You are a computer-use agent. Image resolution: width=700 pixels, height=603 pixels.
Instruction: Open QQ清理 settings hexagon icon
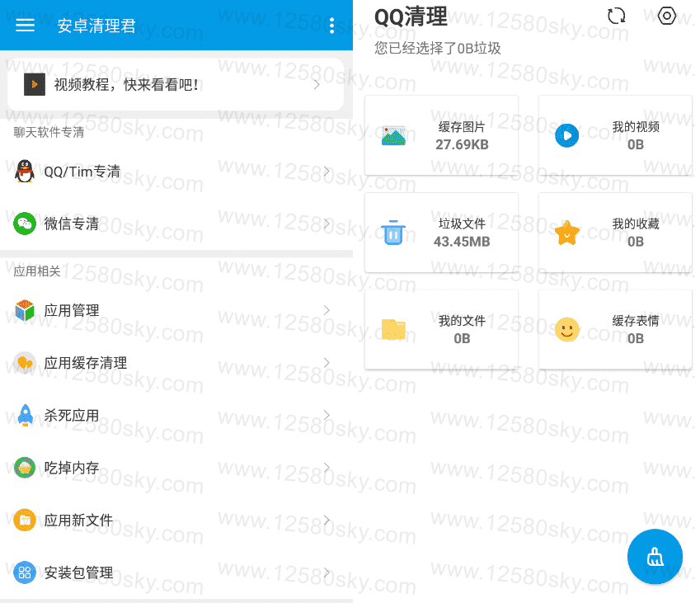pos(666,16)
